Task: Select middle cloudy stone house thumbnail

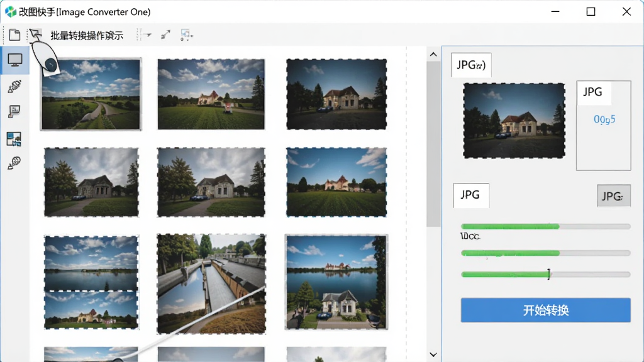Action: point(211,182)
